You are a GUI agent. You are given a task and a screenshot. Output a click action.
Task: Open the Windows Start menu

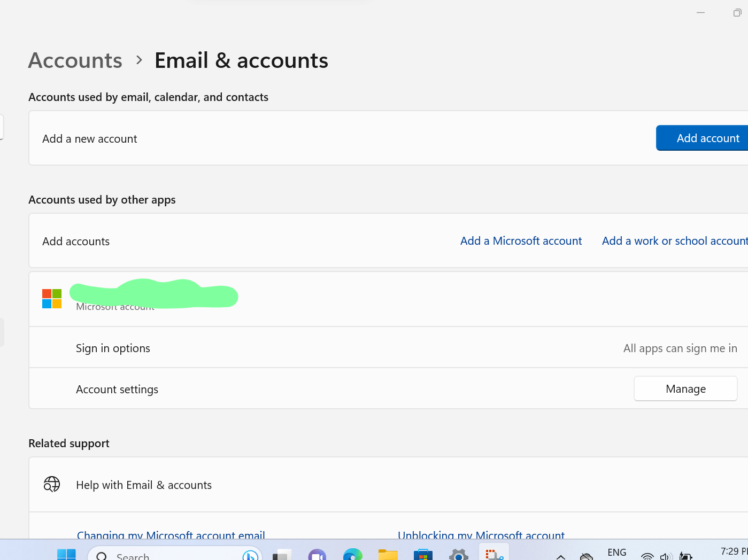(x=66, y=555)
